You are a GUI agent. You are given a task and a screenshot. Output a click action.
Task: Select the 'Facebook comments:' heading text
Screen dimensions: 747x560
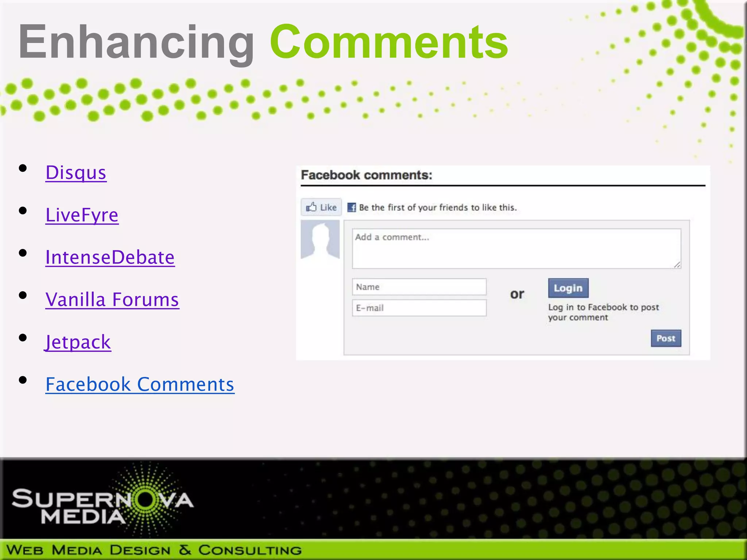tap(367, 175)
